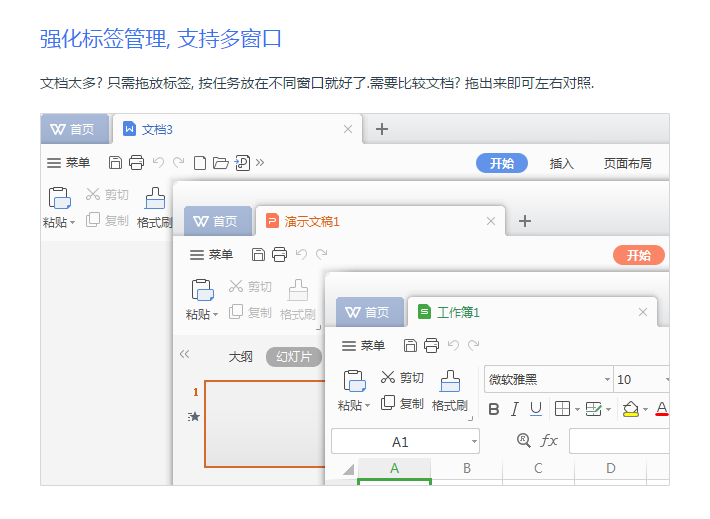This screenshot has height=519, width=710.
Task: Toggle bold in the 工作簿1 window
Action: [494, 409]
